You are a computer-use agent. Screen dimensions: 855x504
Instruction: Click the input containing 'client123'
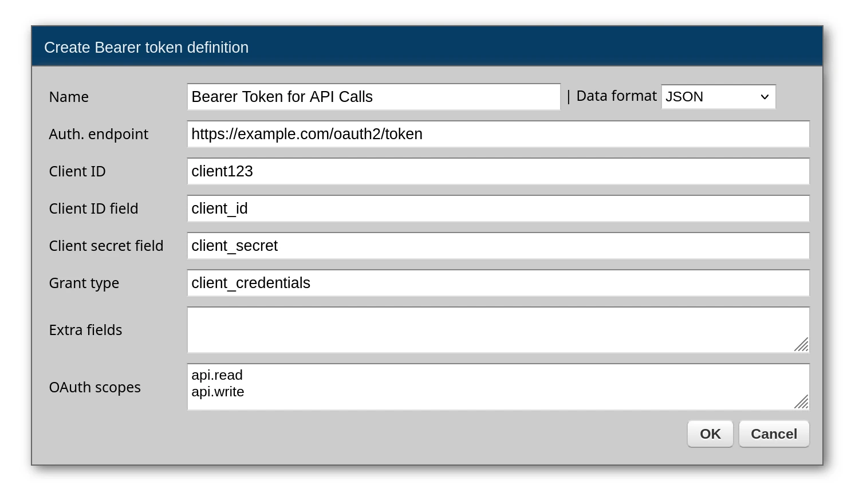498,171
